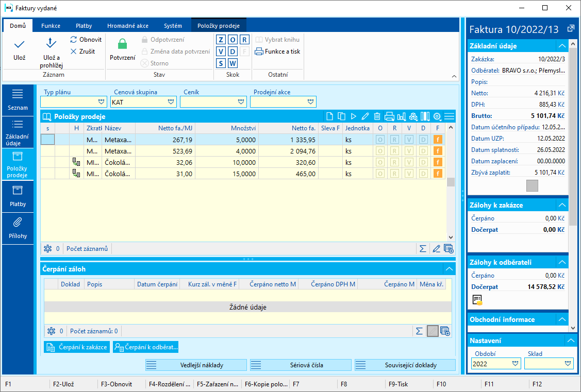Click the Ulož checkmark icon
This screenshot has width=581, height=392.
click(x=19, y=45)
